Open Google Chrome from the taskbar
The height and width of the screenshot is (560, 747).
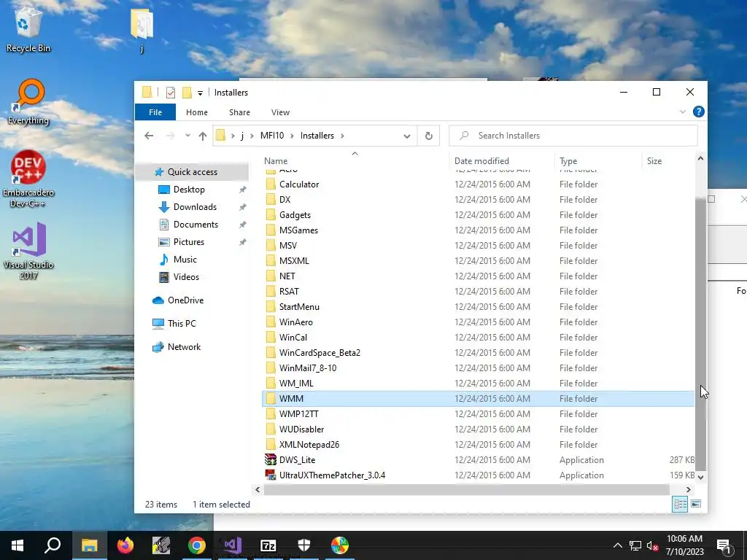[196, 545]
